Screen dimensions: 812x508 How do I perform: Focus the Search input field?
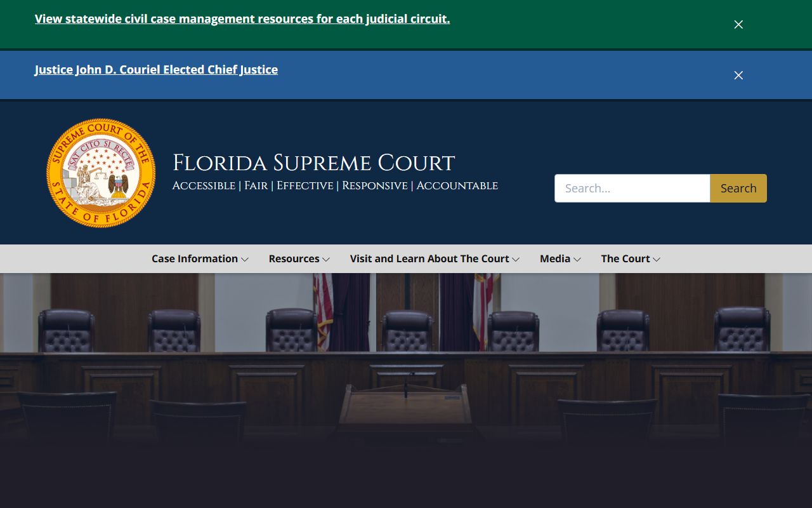[x=632, y=188]
